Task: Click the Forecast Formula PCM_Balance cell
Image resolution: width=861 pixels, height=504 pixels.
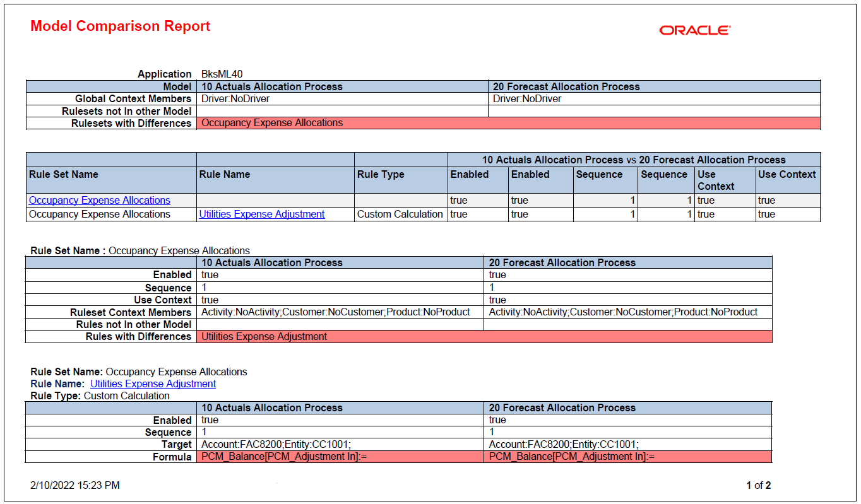Action: 628,457
